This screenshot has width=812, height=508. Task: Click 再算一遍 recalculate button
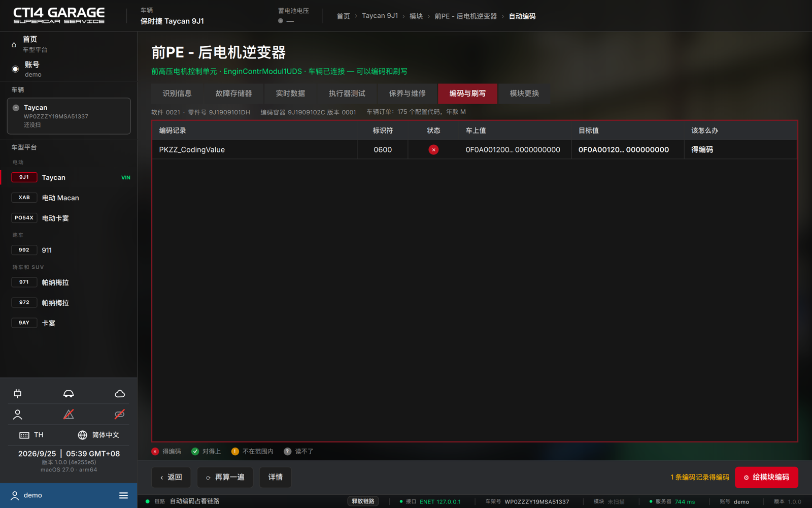[225, 478]
